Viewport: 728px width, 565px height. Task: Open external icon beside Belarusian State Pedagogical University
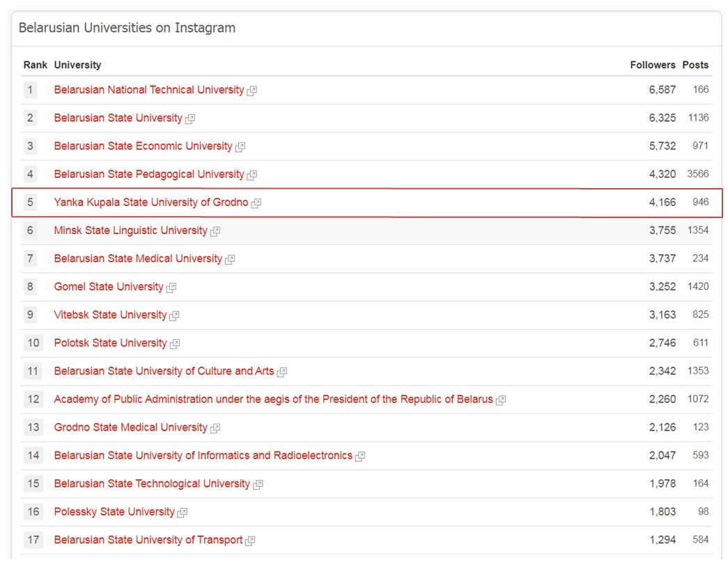[x=252, y=175]
